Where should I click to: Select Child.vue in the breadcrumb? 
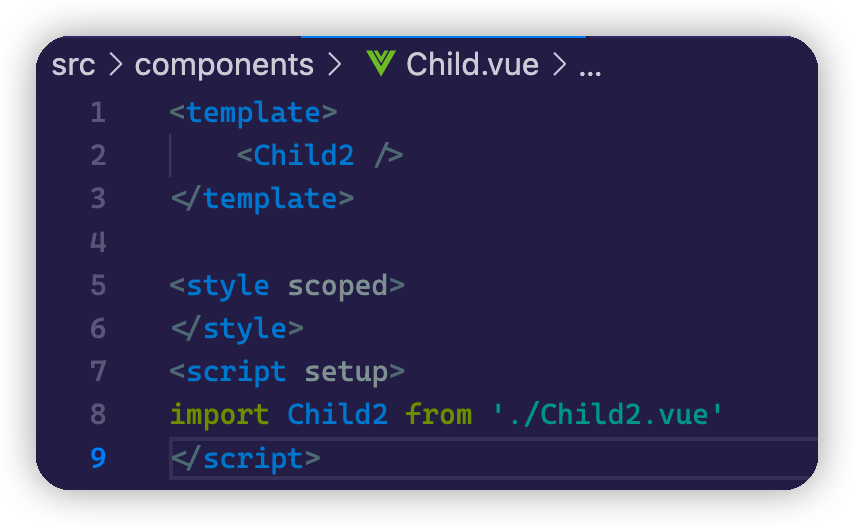click(472, 65)
